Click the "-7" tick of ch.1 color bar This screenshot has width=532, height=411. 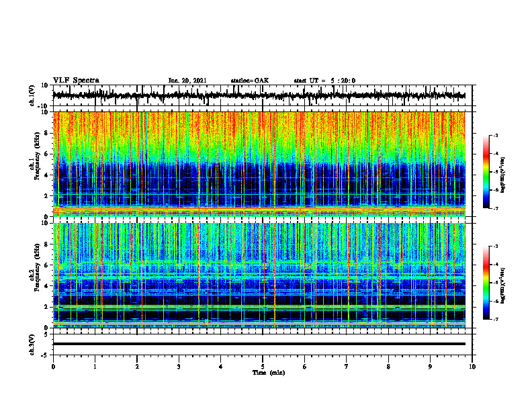pos(496,208)
